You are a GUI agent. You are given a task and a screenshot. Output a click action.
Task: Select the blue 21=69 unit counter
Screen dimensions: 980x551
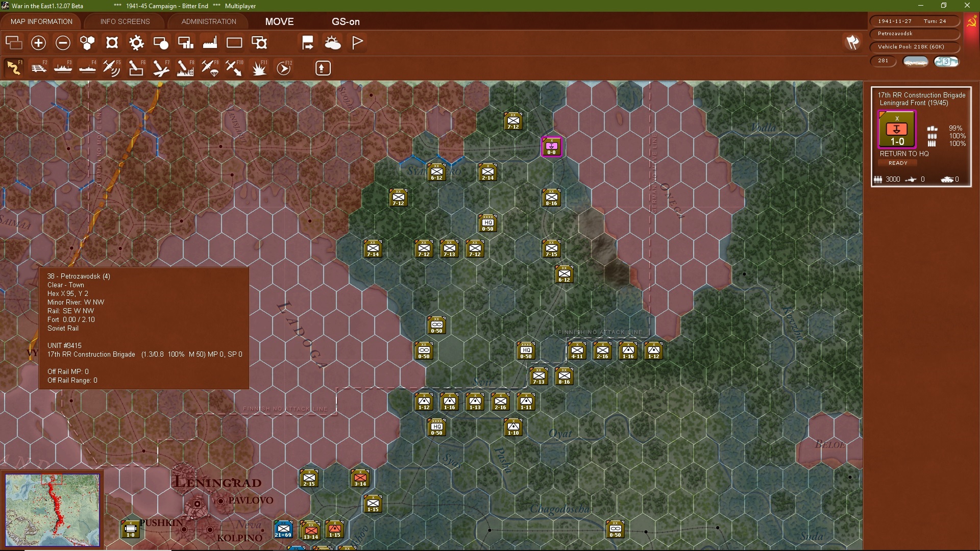pos(283,529)
